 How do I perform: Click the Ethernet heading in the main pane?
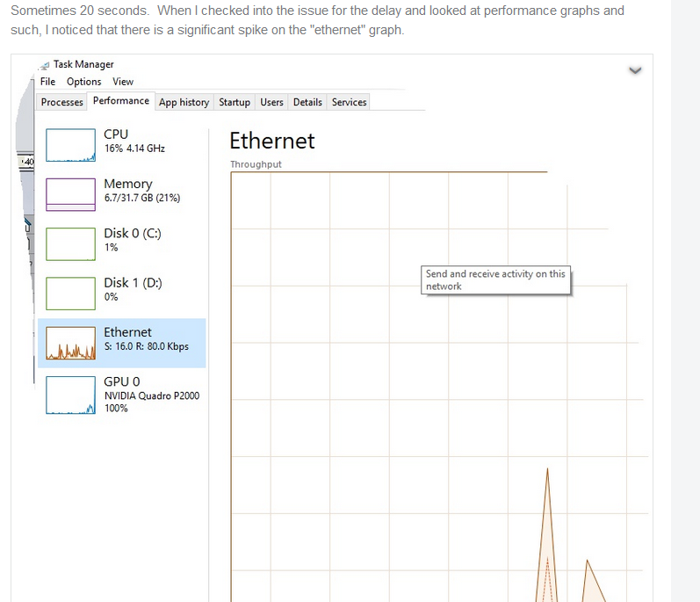pos(272,141)
